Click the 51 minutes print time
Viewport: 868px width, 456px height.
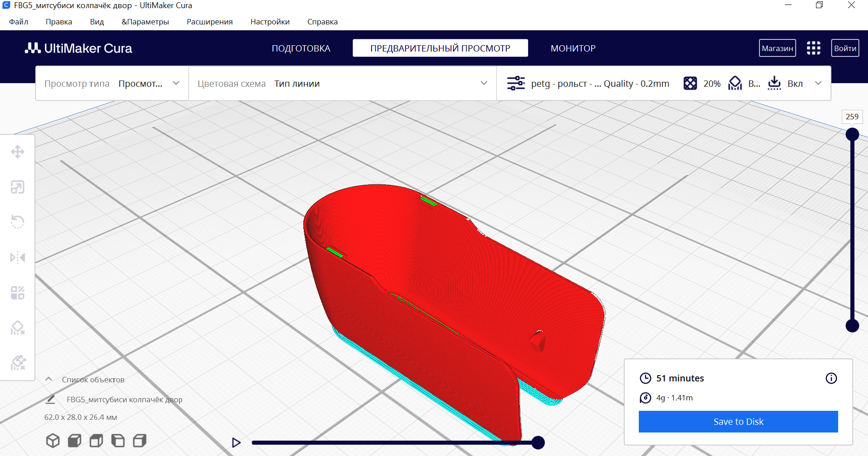[680, 378]
